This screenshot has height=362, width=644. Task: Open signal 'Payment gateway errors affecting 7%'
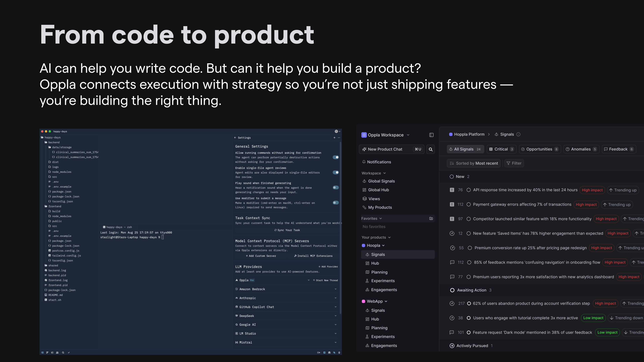(x=522, y=204)
